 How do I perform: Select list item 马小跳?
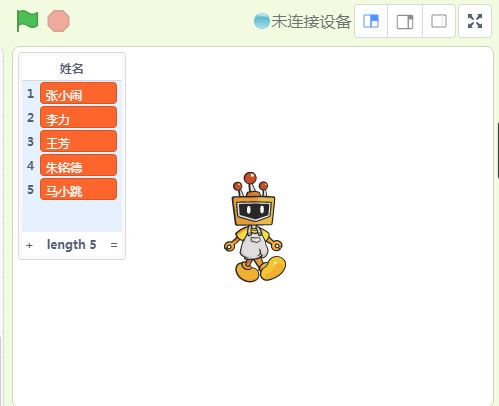78,189
